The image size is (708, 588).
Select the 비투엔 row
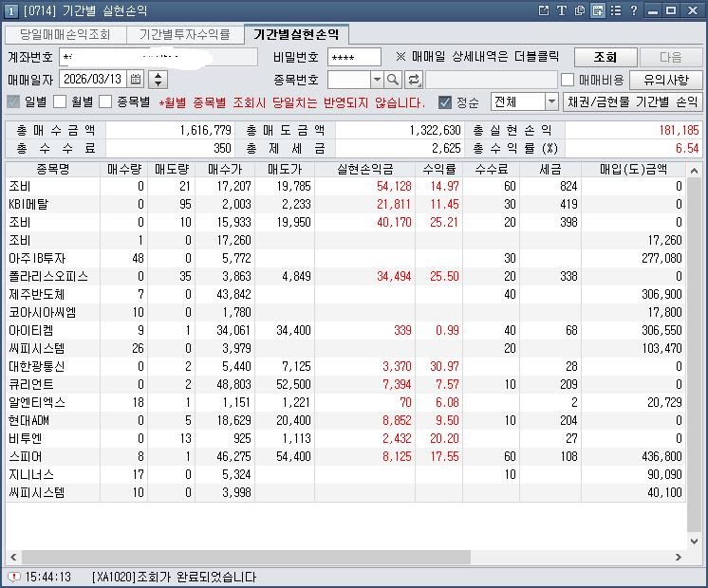345,439
